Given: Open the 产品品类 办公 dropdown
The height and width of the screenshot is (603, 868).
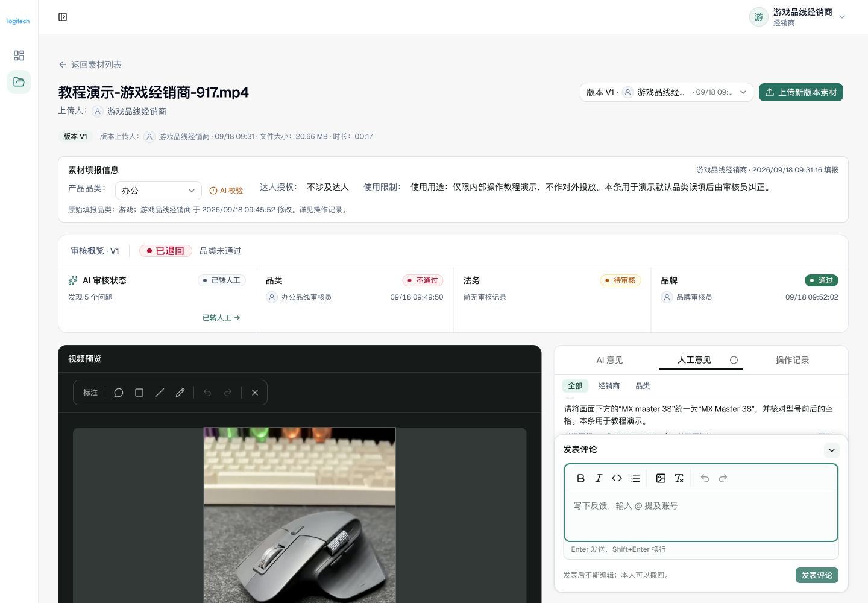Looking at the screenshot, I should [x=158, y=191].
